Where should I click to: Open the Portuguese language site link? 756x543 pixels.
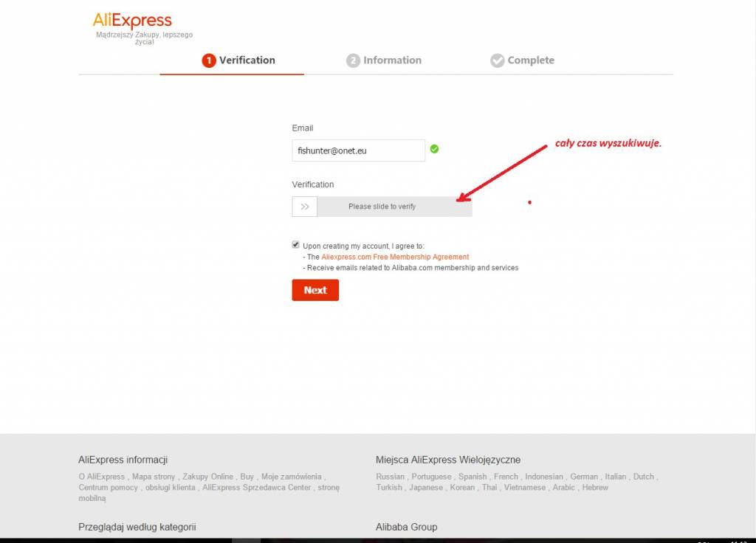coord(431,477)
